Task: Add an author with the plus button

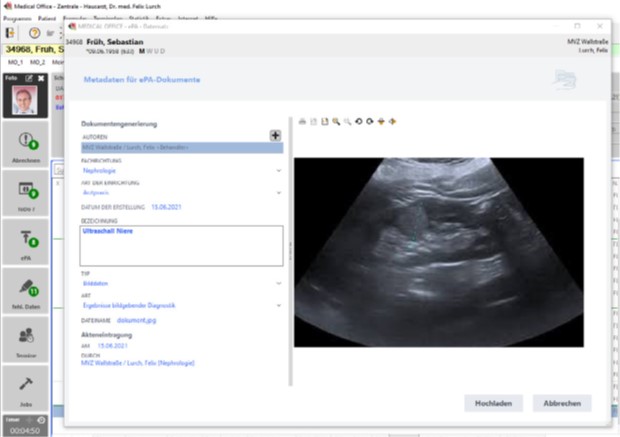Action: click(x=275, y=136)
